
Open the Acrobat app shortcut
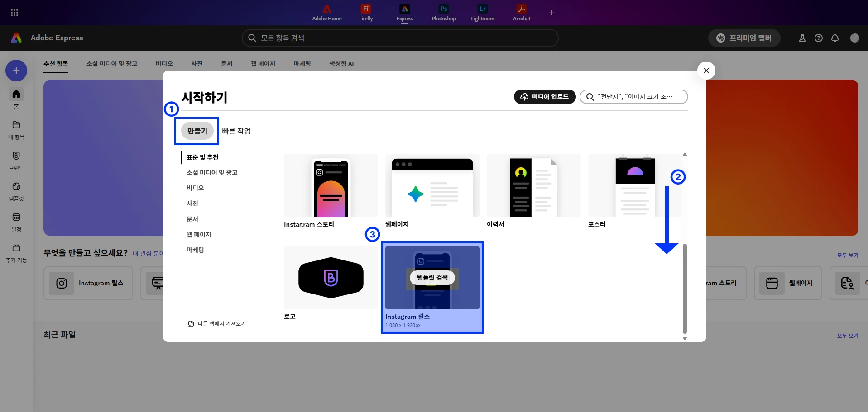point(522,13)
